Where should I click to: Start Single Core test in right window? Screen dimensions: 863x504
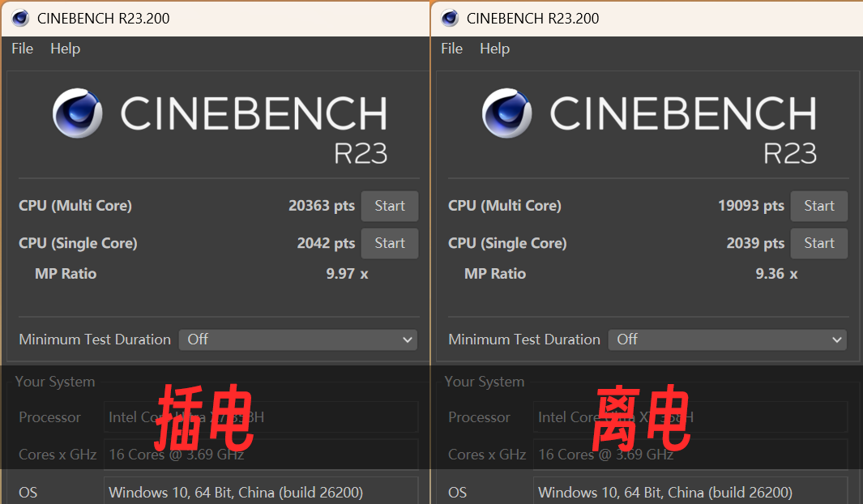point(819,243)
